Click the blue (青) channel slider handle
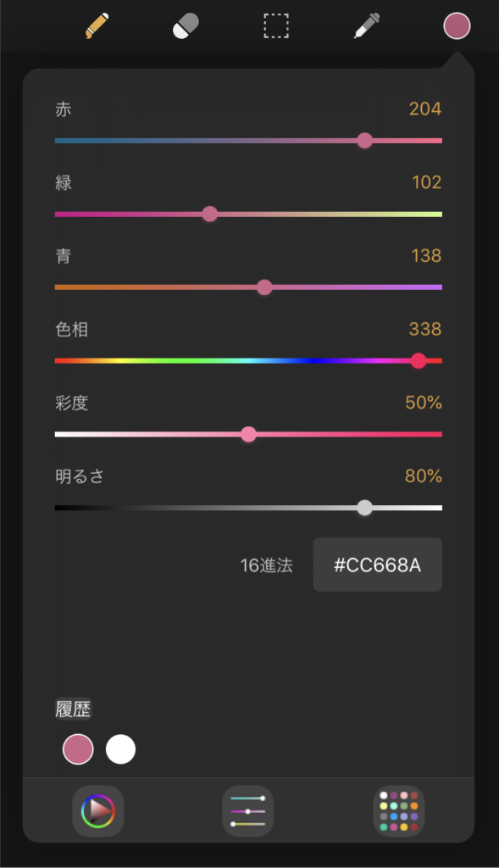Viewport: 499px width, 868px height. pyautogui.click(x=264, y=287)
